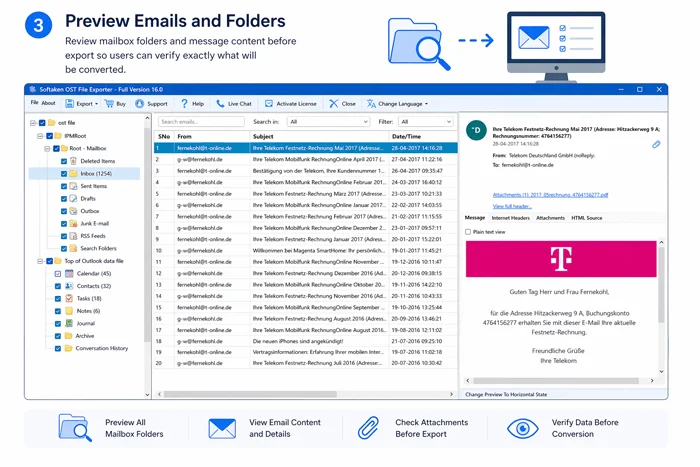Image resolution: width=700 pixels, height=467 pixels.
Task: Toggle the Conversation History checkbox
Action: coord(58,348)
